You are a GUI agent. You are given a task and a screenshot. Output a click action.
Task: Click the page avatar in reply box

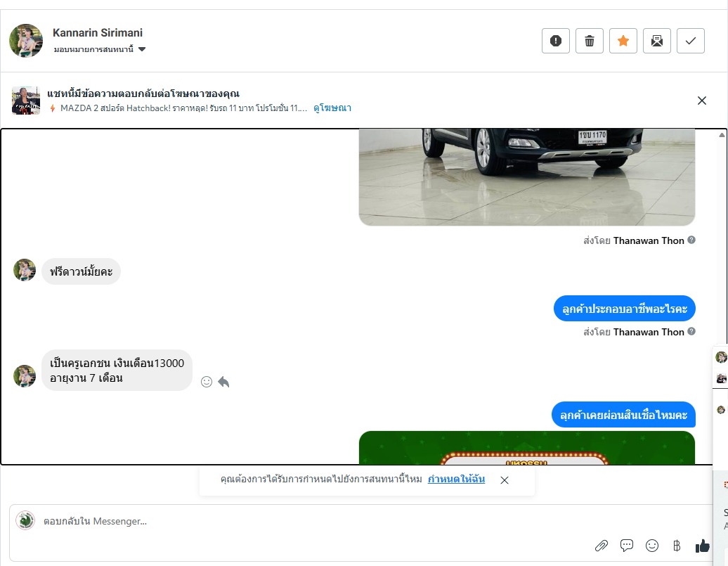[25, 520]
